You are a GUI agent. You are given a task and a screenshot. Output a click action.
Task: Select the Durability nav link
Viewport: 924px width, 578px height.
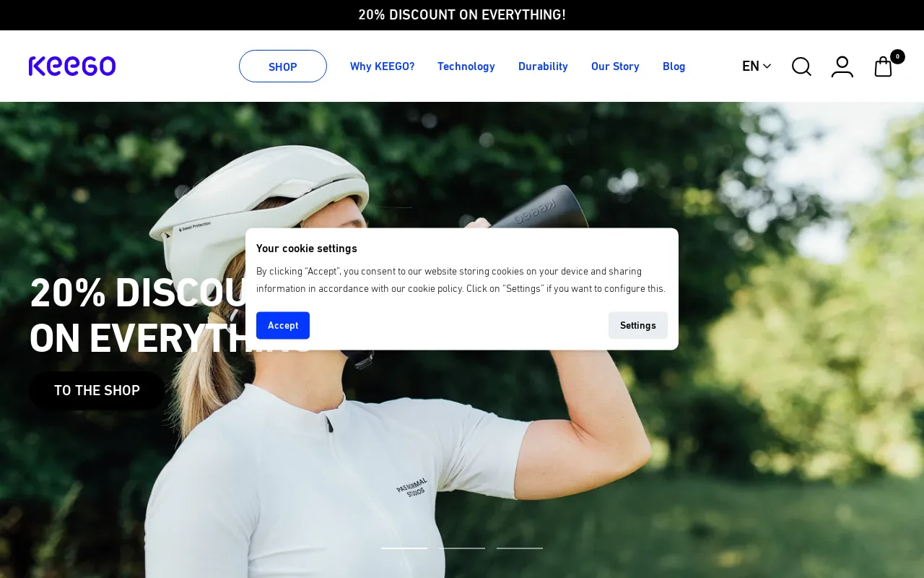point(543,66)
